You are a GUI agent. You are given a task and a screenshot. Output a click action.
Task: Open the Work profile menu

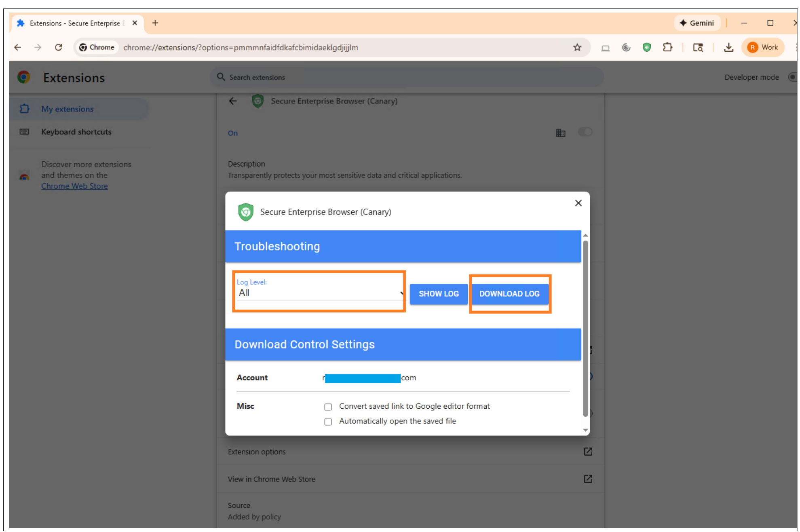coord(762,47)
